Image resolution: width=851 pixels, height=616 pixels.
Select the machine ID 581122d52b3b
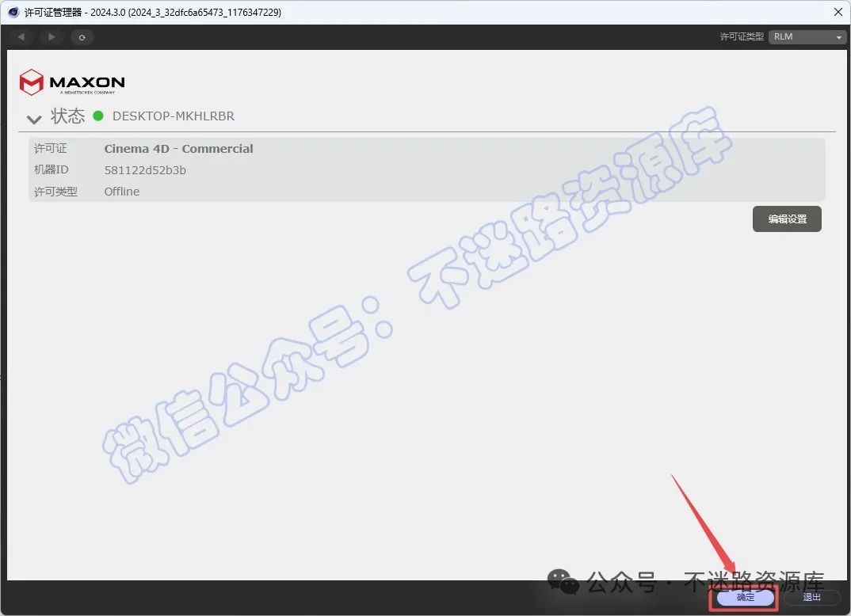click(x=145, y=170)
